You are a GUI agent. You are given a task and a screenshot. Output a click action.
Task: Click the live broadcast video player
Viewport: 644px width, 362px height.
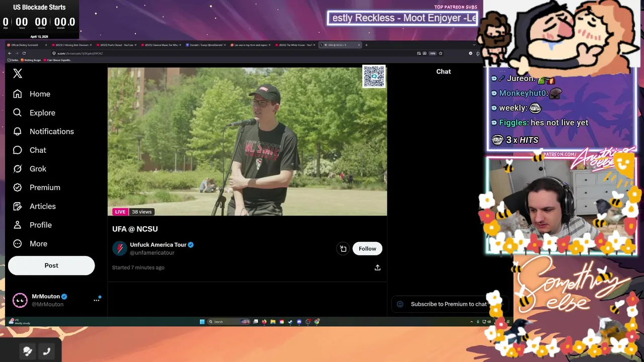pyautogui.click(x=247, y=141)
